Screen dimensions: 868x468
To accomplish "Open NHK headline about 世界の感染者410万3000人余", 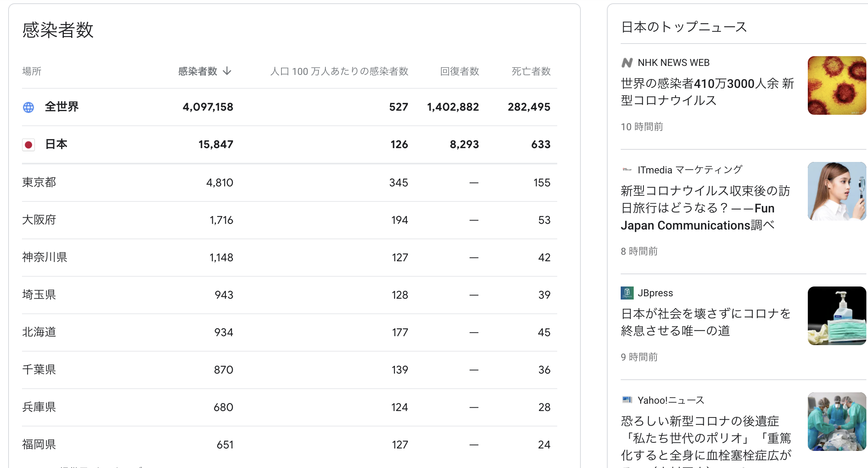I will 707,92.
